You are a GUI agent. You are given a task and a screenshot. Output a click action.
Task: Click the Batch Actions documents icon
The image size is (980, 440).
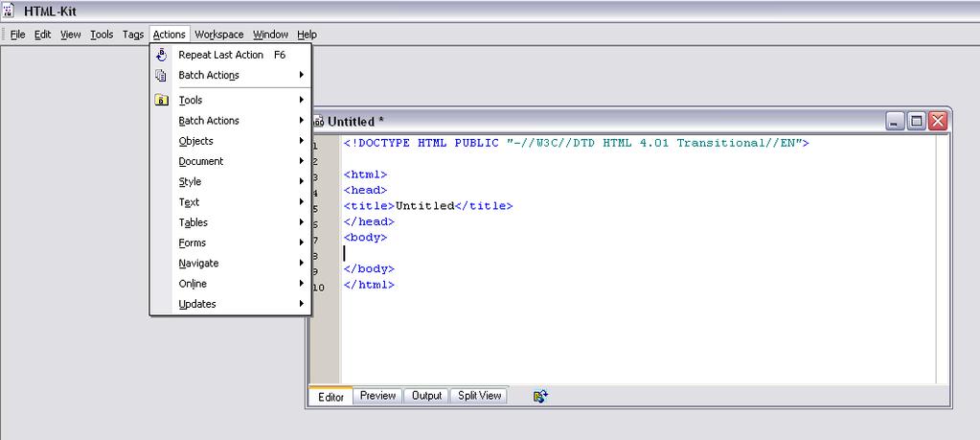pyautogui.click(x=161, y=75)
